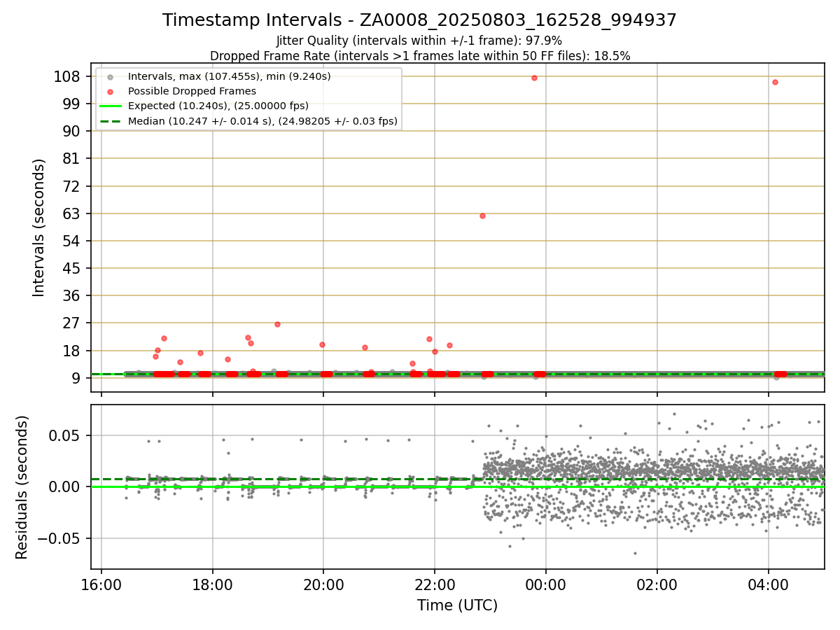Click the Time (UTC) axis label
The height and width of the screenshot is (630, 840).
[x=457, y=605]
